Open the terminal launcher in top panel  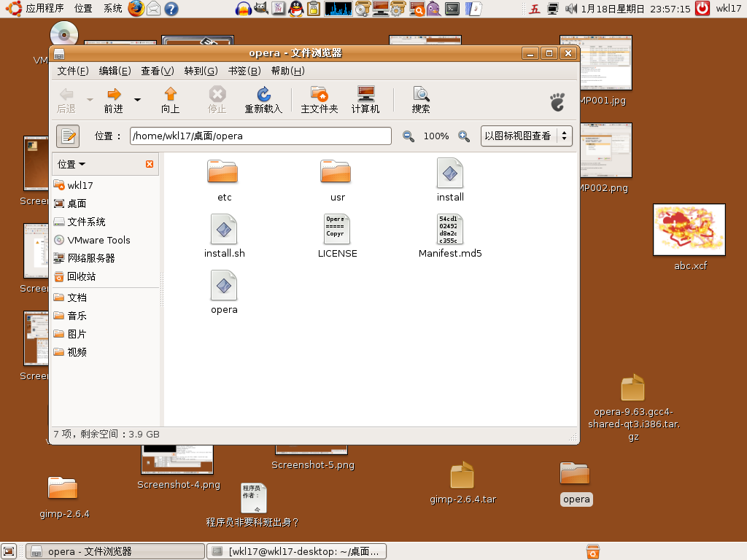pyautogui.click(x=452, y=9)
